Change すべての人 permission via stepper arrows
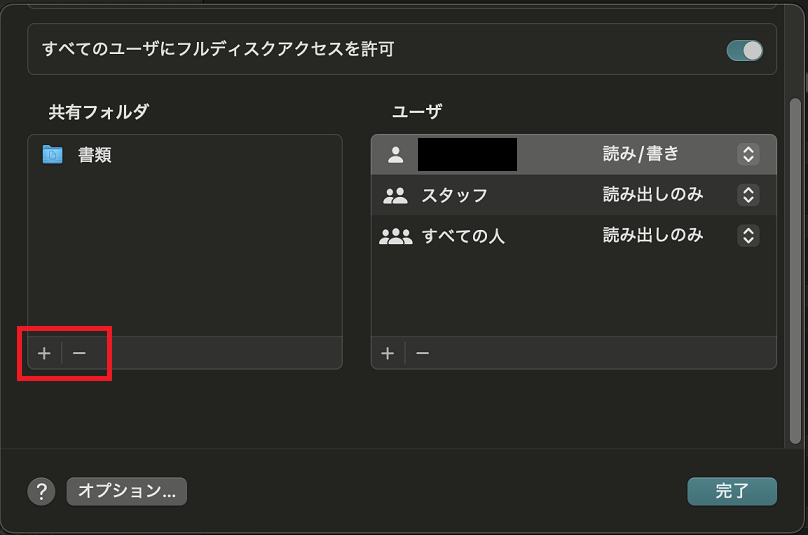Screen dimensions: 808x535 tap(748, 236)
